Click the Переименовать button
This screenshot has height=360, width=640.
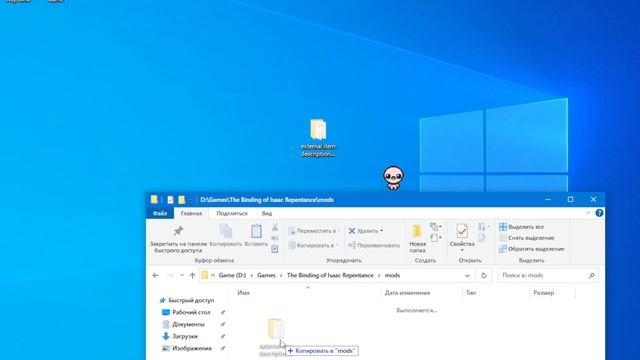click(x=373, y=245)
